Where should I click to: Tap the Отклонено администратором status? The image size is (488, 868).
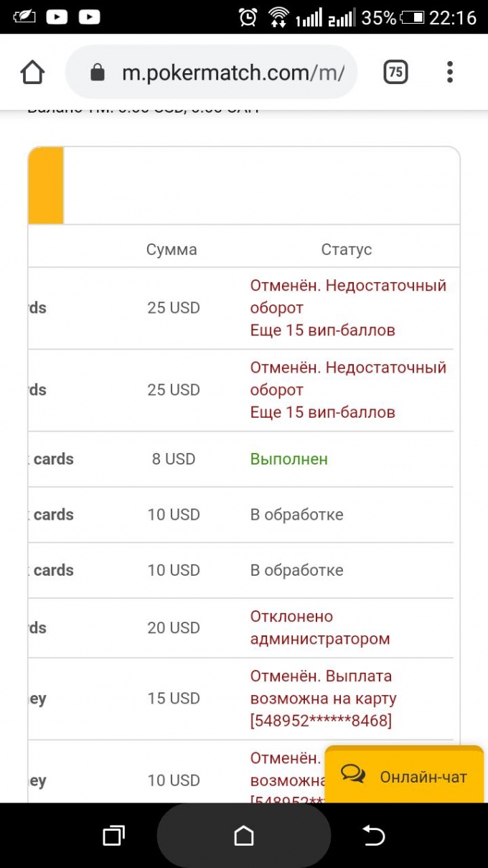pos(320,627)
